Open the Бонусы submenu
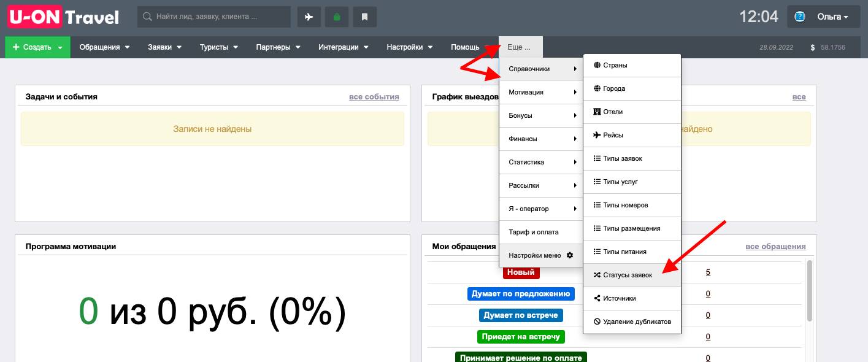 (x=540, y=115)
